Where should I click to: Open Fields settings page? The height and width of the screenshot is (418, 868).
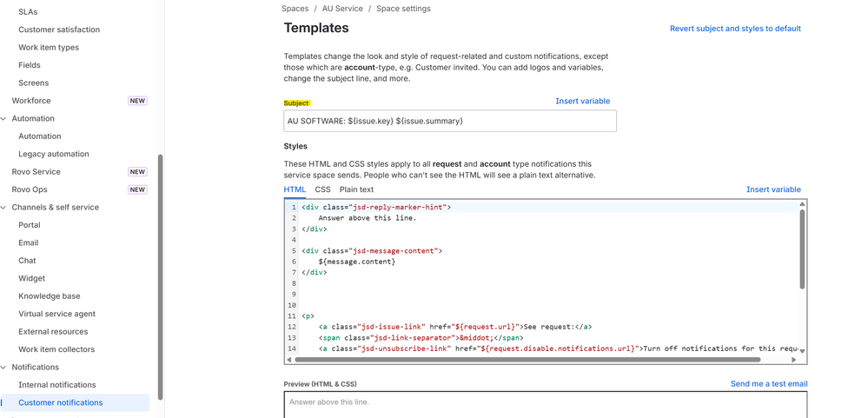(x=30, y=65)
